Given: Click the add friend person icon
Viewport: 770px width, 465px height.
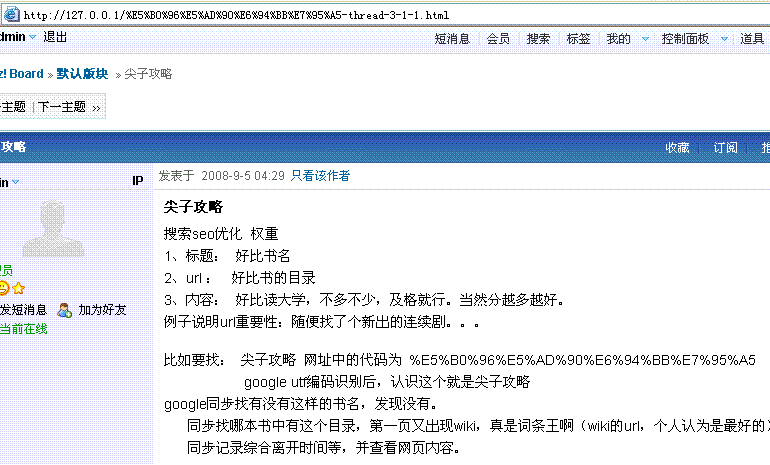Looking at the screenshot, I should point(64,310).
